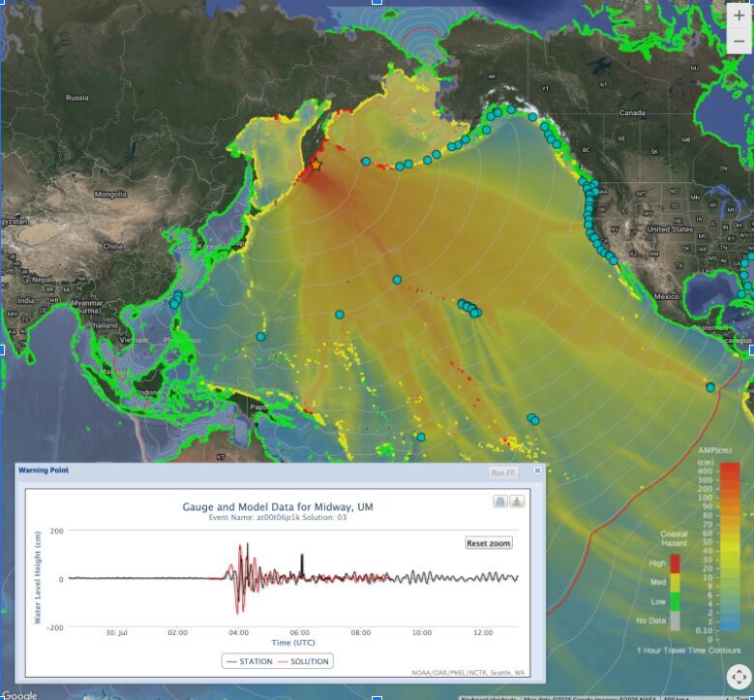Screen dimensions: 754x700
Task: Select the westernmost Aleutian gauge marker
Action: 366,162
